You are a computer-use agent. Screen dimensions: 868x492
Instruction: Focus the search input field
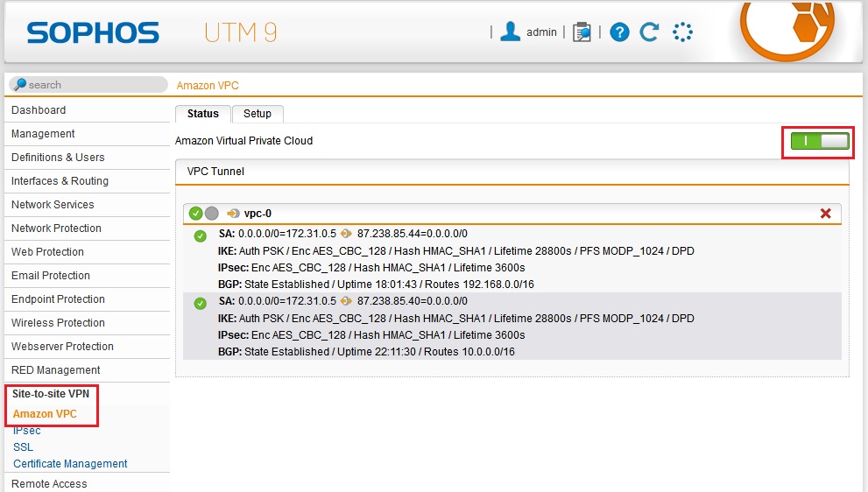(x=88, y=84)
